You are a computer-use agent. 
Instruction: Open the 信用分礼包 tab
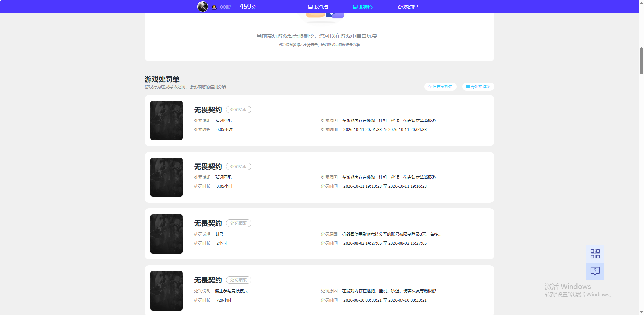tap(318, 7)
